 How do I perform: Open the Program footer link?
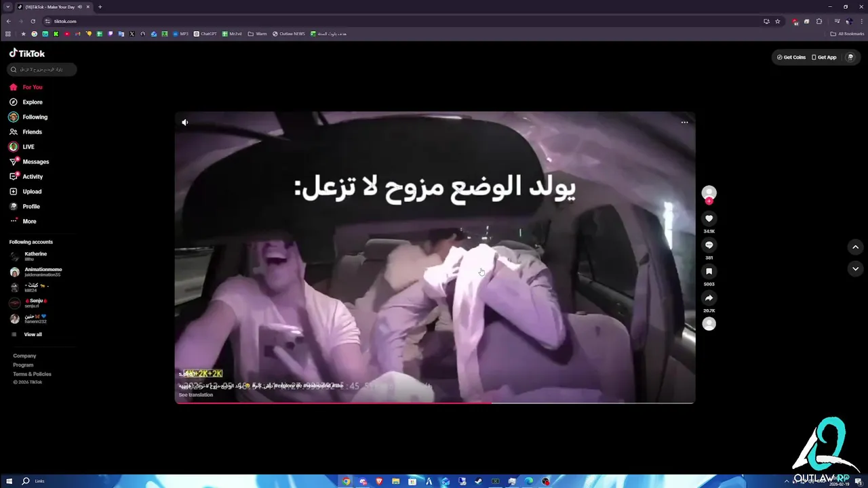pyautogui.click(x=23, y=365)
